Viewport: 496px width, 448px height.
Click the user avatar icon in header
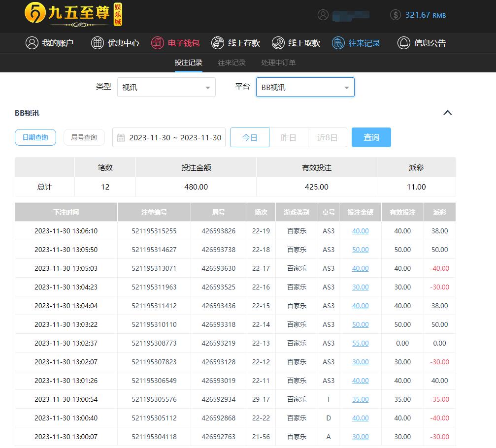coord(323,15)
